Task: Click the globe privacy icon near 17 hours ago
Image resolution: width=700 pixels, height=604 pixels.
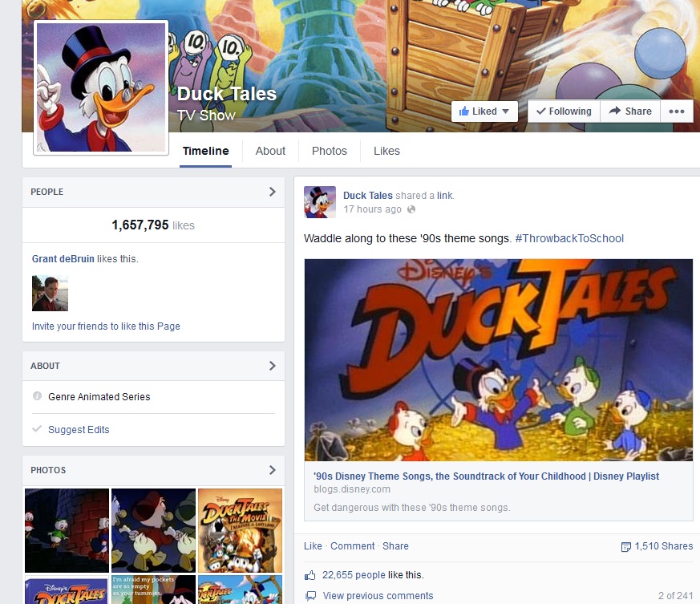Action: click(411, 209)
